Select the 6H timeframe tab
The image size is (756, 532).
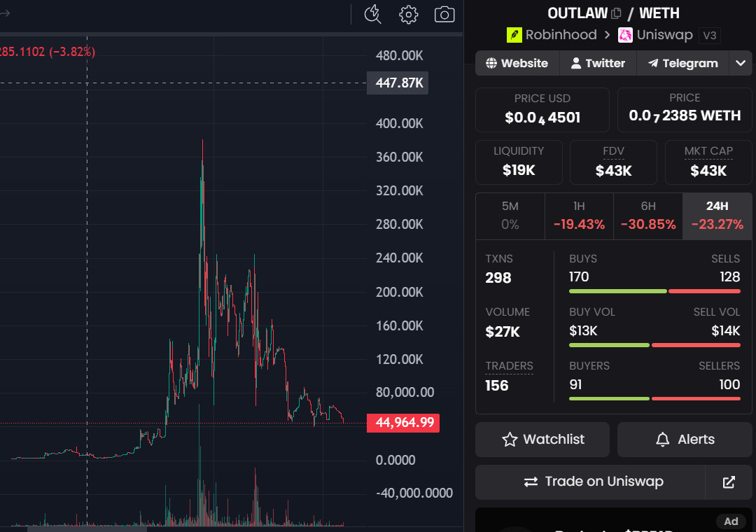[x=648, y=216]
